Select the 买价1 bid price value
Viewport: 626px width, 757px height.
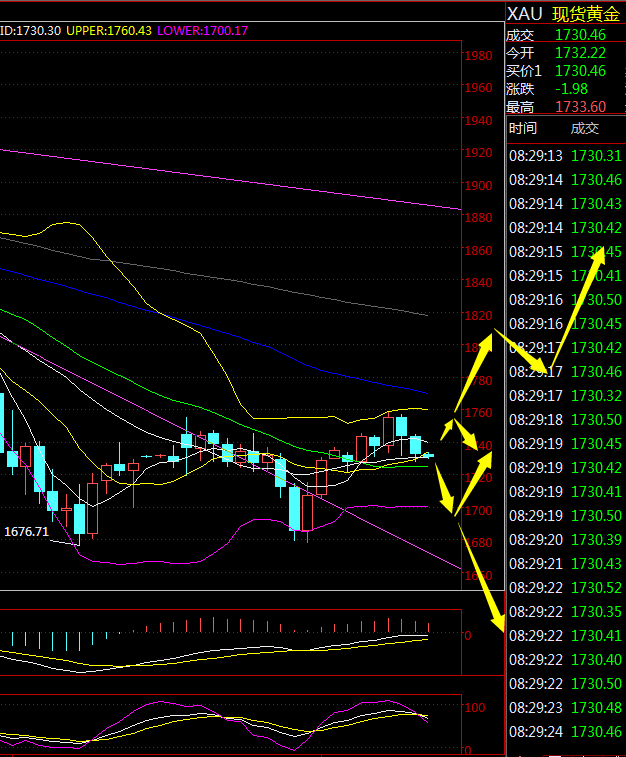(580, 71)
